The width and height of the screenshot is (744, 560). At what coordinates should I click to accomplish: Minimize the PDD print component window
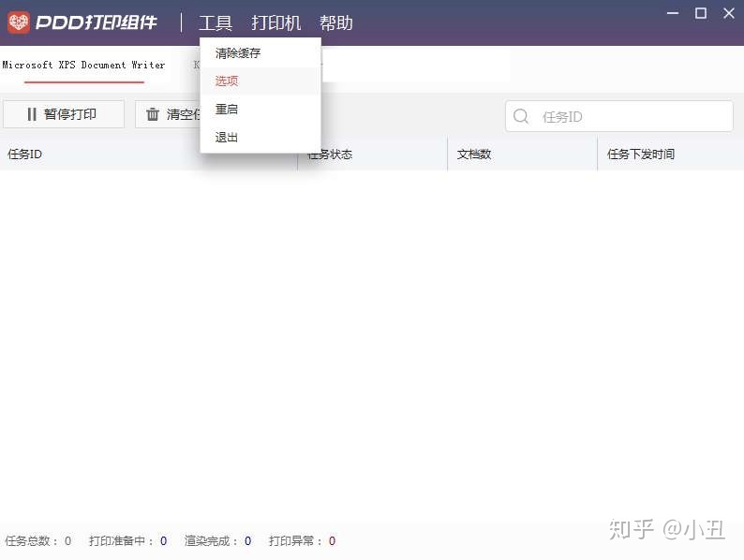pos(673,13)
